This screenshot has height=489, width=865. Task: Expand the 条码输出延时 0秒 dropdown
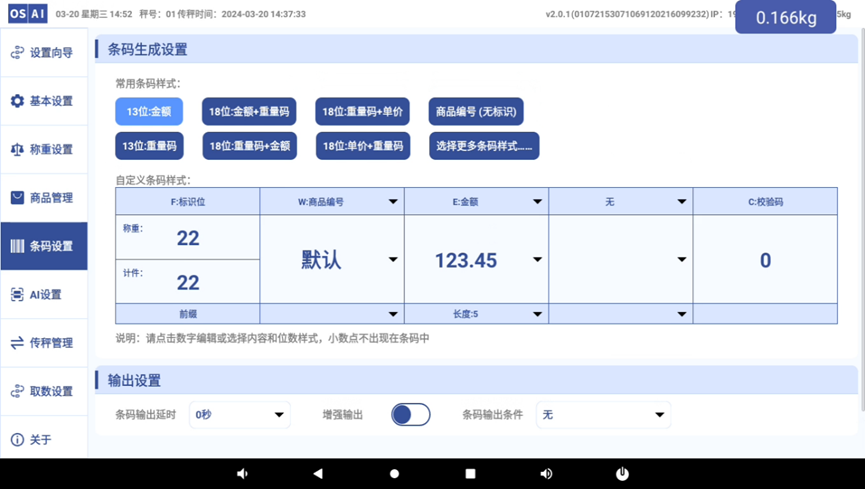239,415
